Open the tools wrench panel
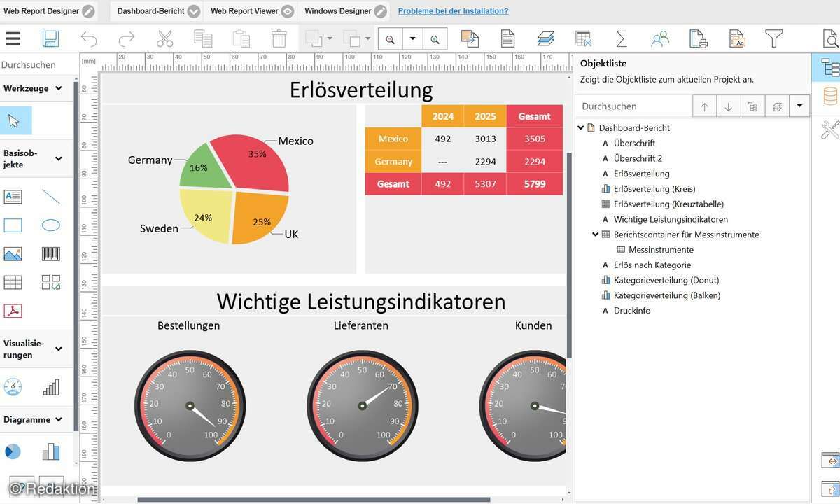 click(x=830, y=129)
